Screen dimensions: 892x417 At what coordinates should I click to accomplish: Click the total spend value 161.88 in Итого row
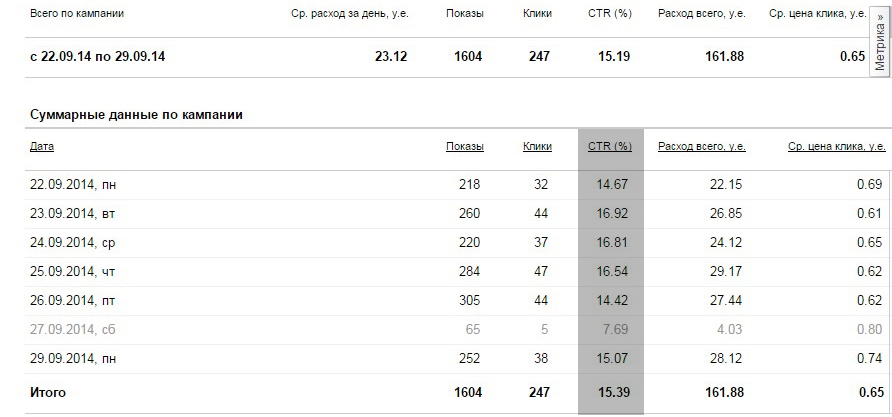click(724, 393)
